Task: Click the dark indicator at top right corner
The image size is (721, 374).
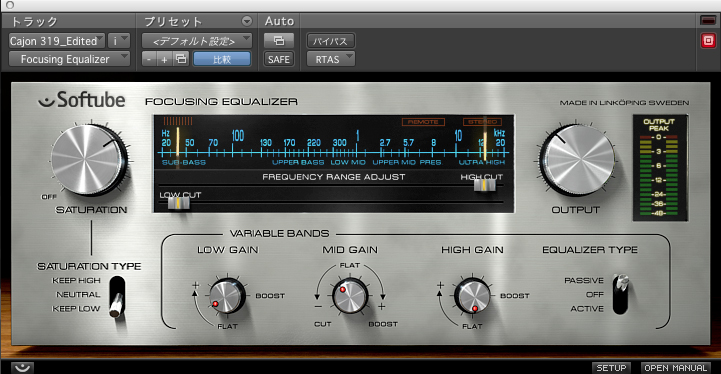Action: tap(708, 20)
